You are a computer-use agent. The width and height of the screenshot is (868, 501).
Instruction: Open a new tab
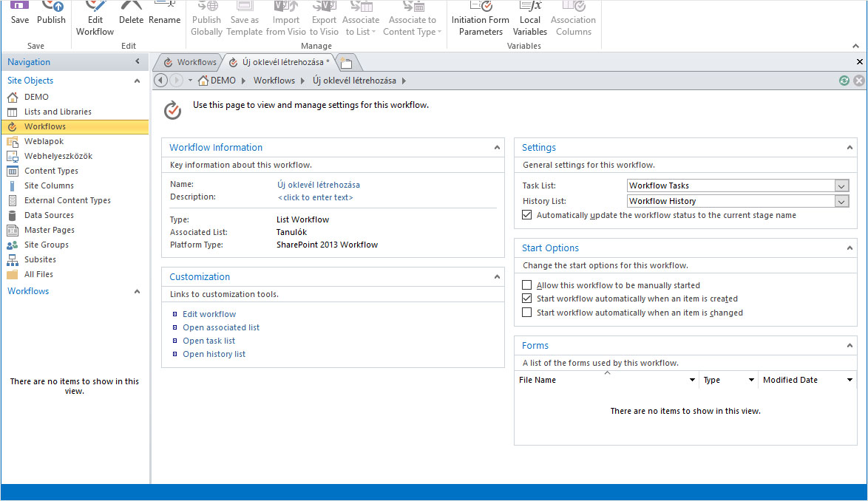347,63
